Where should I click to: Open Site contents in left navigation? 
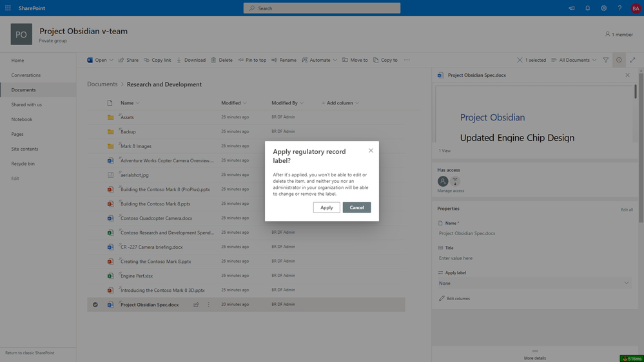(24, 149)
